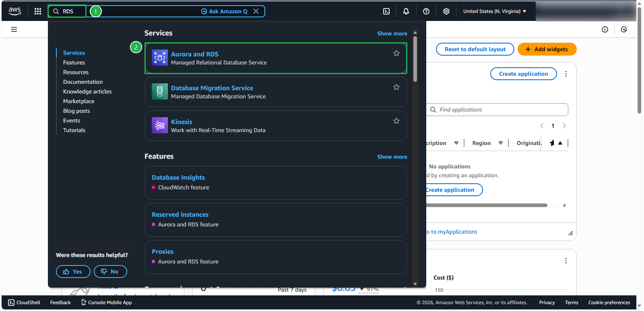Open CloudShell icon in top navigation
This screenshot has height=311, width=644.
(x=386, y=11)
